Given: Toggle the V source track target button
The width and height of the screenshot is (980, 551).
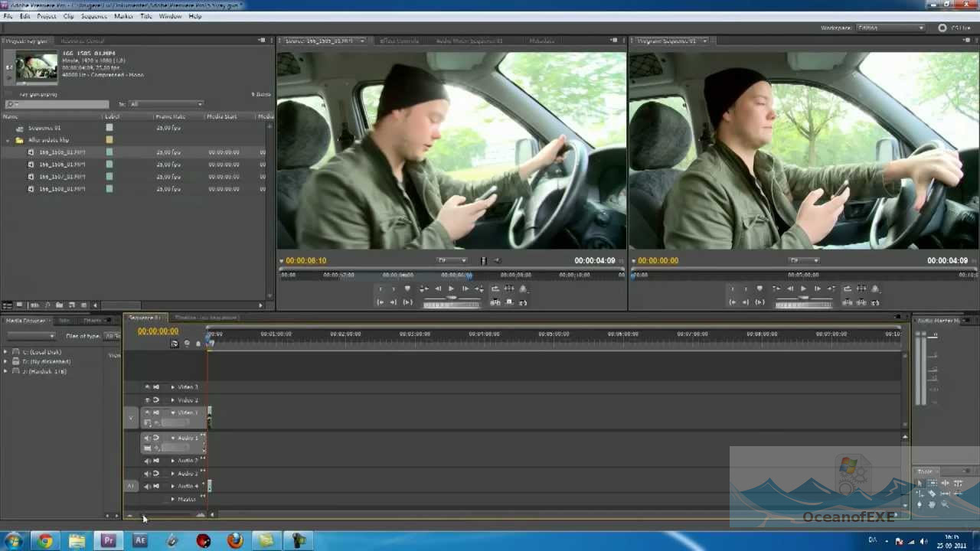Looking at the screenshot, I should click(131, 419).
